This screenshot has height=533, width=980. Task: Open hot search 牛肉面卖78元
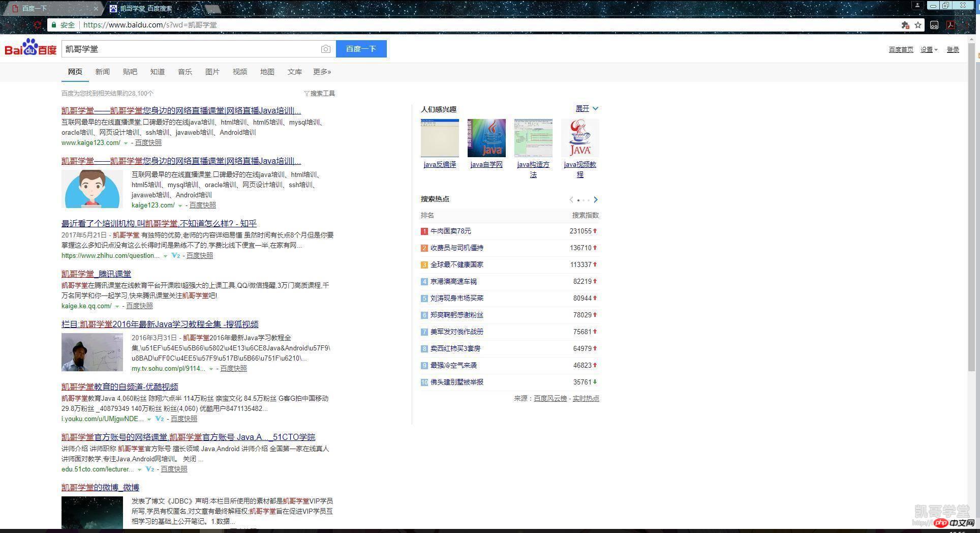point(451,231)
